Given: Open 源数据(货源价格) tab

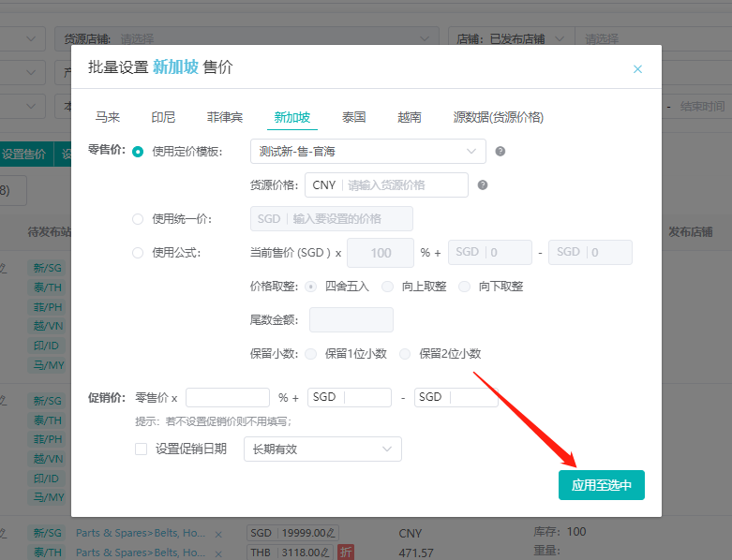Looking at the screenshot, I should [x=498, y=117].
